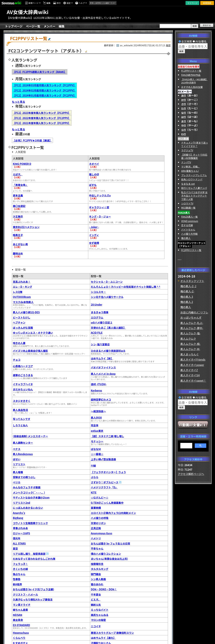Image resolution: width=215 pixels, height=644 pixels.
Task: Open Anonymous Guys link
Action: [x=101, y=533]
